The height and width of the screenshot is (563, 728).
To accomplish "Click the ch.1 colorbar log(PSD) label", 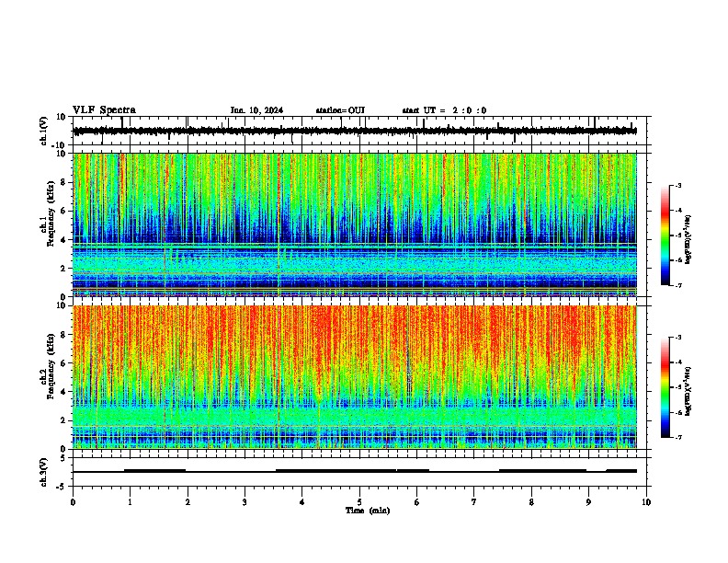I will pyautogui.click(x=688, y=240).
